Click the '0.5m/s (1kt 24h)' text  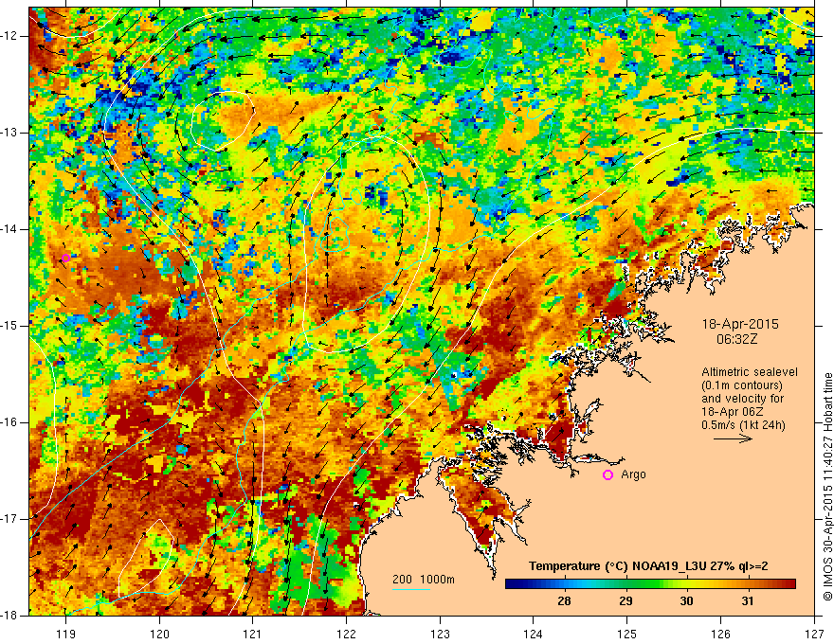(743, 425)
